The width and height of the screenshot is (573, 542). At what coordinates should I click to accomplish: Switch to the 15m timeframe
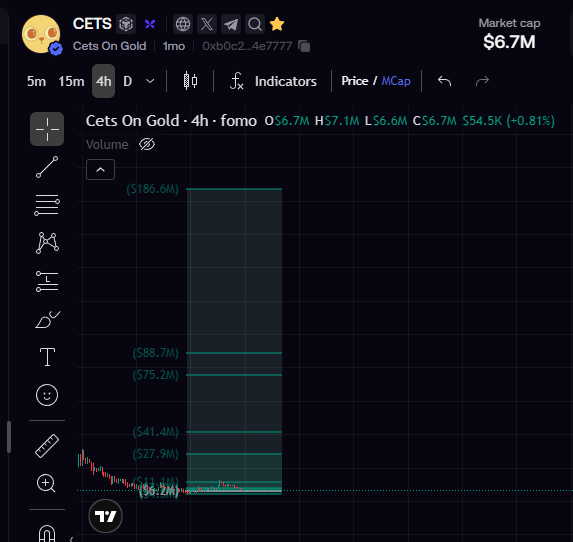(71, 81)
